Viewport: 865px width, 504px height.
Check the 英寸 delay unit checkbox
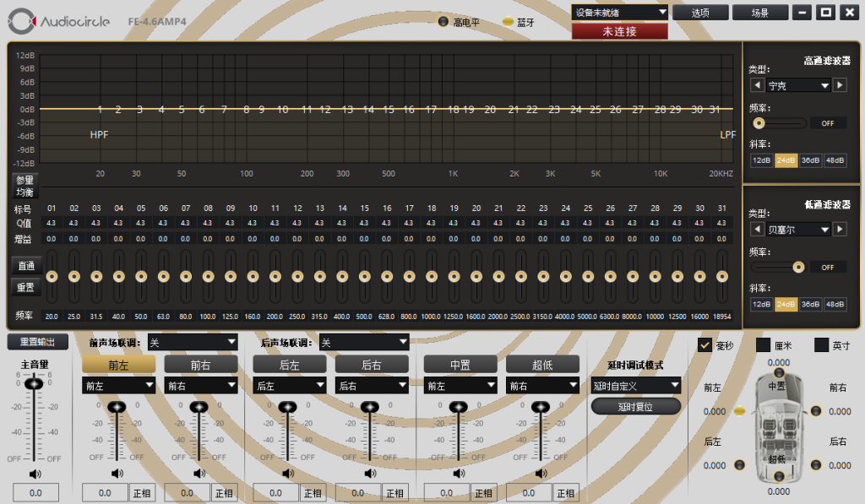[821, 345]
